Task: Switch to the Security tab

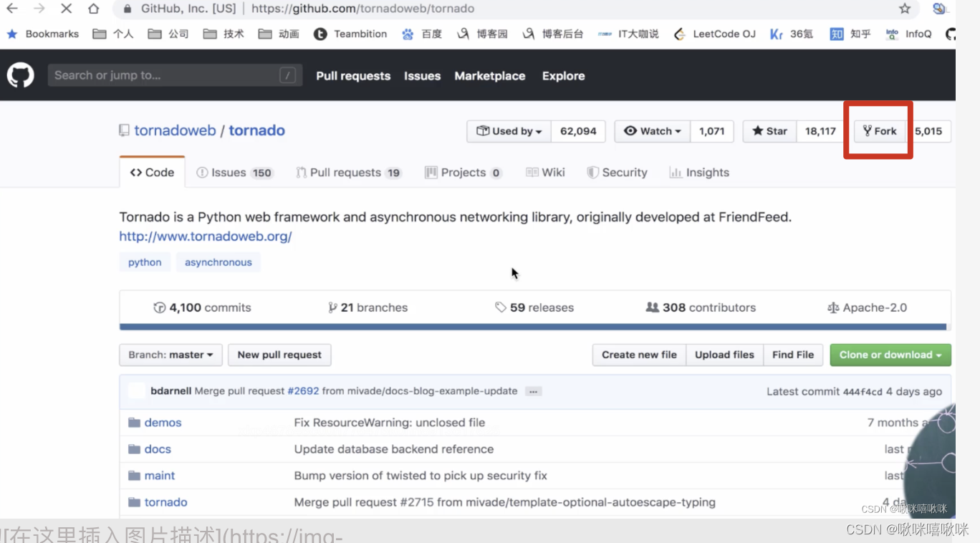Action: coord(617,173)
